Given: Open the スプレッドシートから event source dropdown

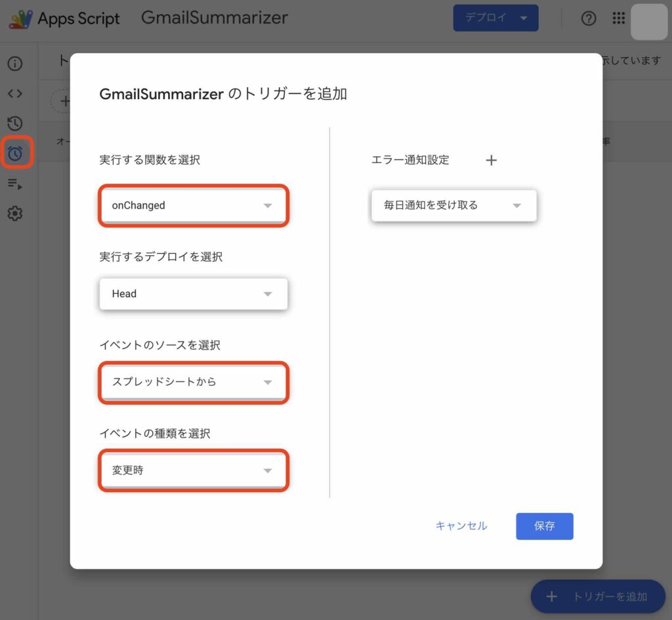Looking at the screenshot, I should (x=194, y=382).
